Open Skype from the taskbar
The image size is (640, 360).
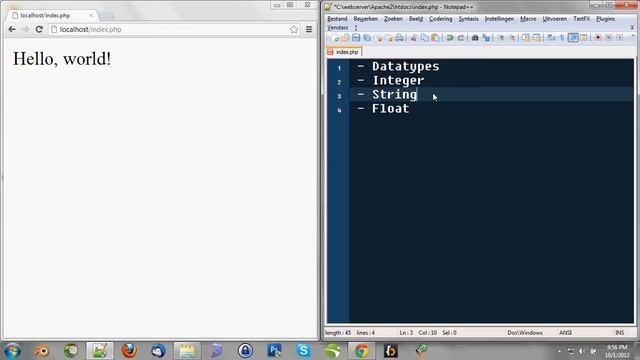click(x=303, y=351)
